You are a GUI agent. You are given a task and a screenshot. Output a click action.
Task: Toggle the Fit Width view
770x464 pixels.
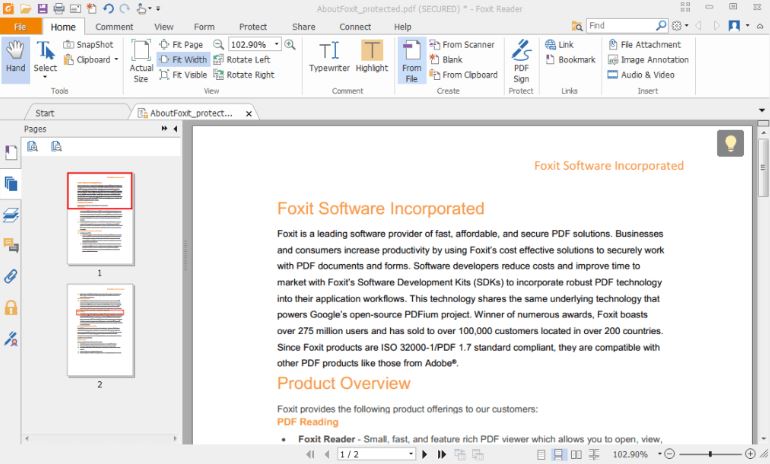pyautogui.click(x=184, y=60)
